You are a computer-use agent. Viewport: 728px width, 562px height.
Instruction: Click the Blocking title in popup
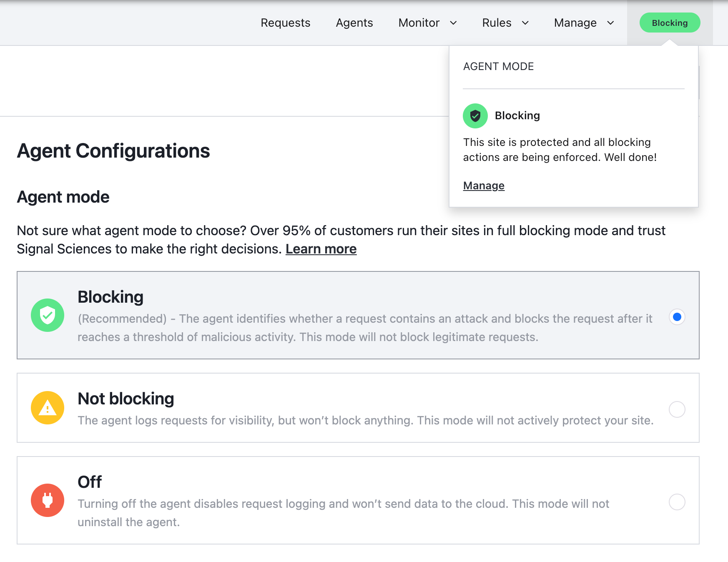517,115
